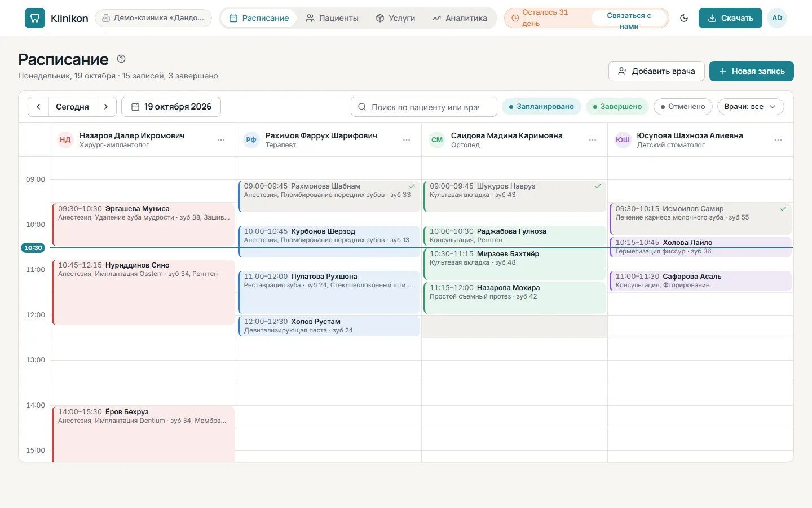Open the Услуги tab
This screenshot has height=508, width=812.
click(x=395, y=18)
